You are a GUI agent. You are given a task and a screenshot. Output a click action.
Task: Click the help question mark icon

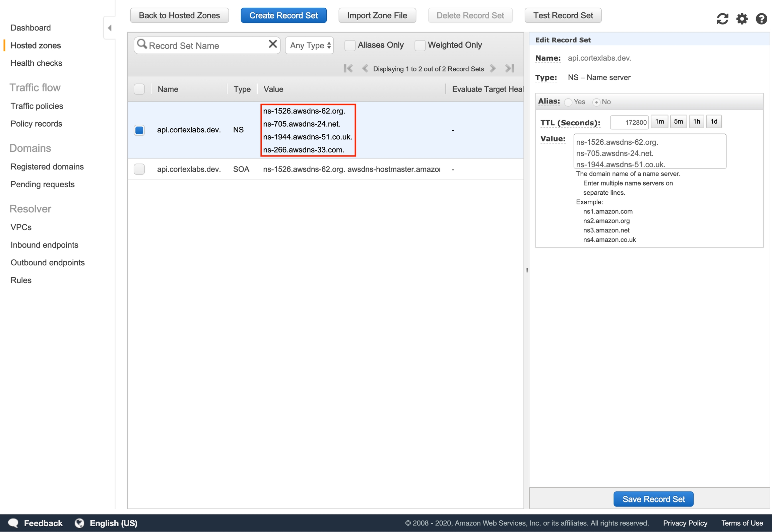pos(761,19)
